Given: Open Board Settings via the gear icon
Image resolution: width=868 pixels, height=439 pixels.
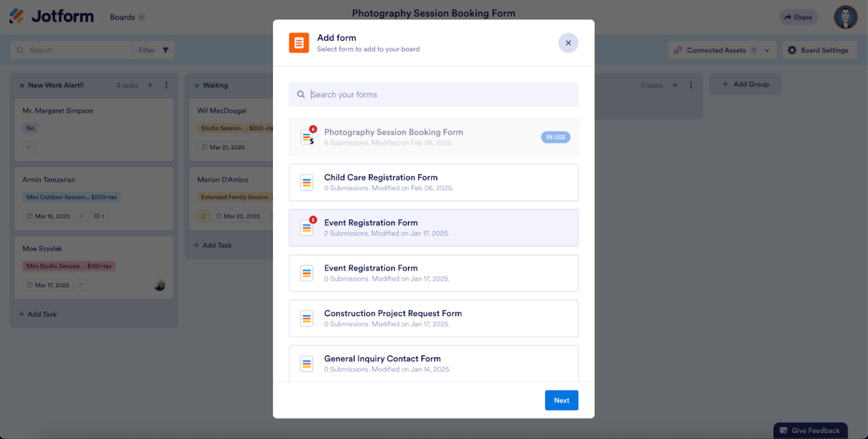Looking at the screenshot, I should coord(791,50).
